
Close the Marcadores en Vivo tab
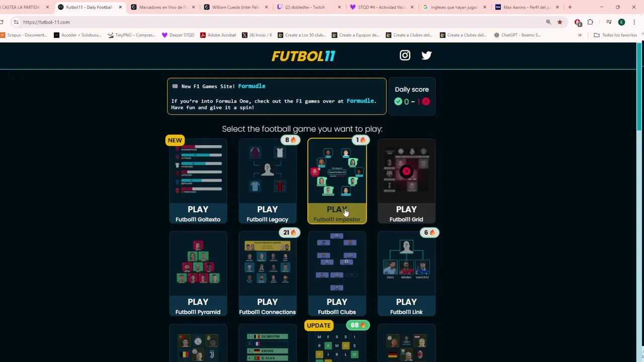pyautogui.click(x=193, y=7)
